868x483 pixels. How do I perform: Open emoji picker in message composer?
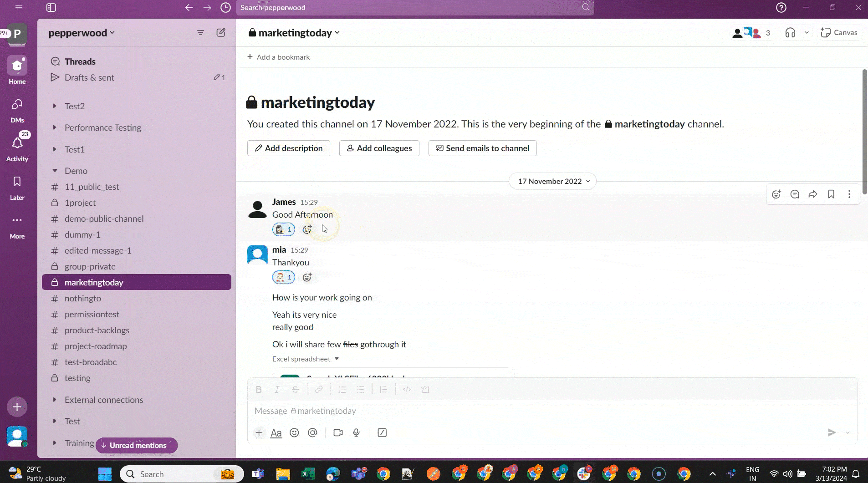point(294,432)
